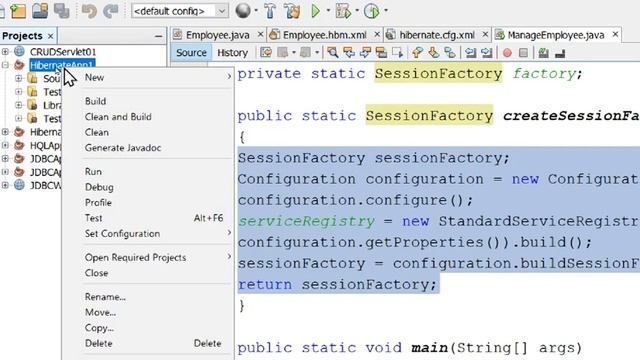Open dropdown arrow beside Run Project

pos(328,11)
